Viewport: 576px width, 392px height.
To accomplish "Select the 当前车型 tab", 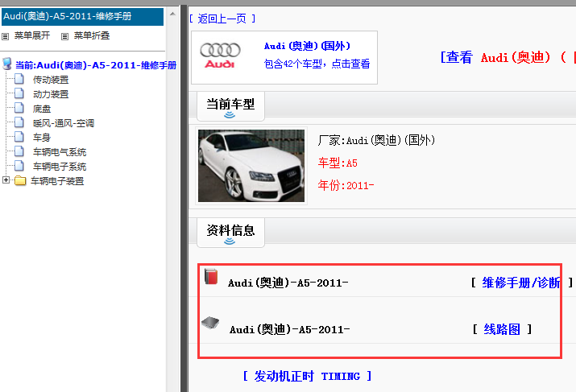I will pos(230,106).
